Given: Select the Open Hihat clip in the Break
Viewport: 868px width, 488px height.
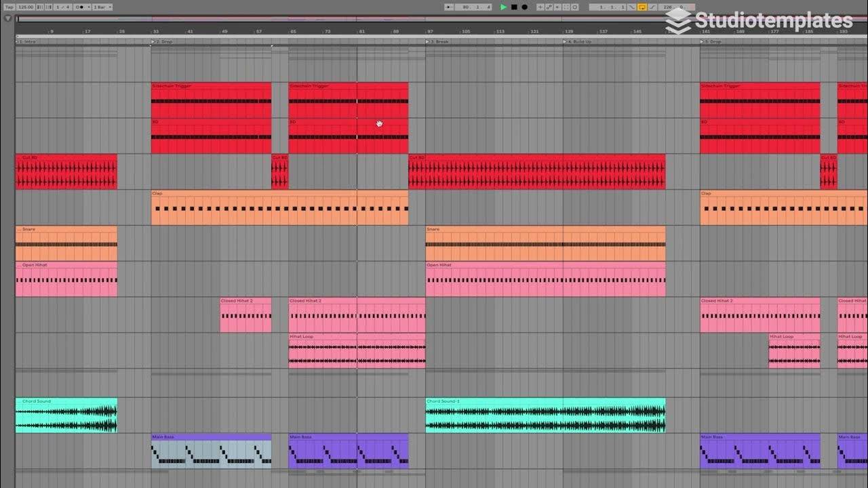Looking at the screenshot, I should click(x=545, y=279).
